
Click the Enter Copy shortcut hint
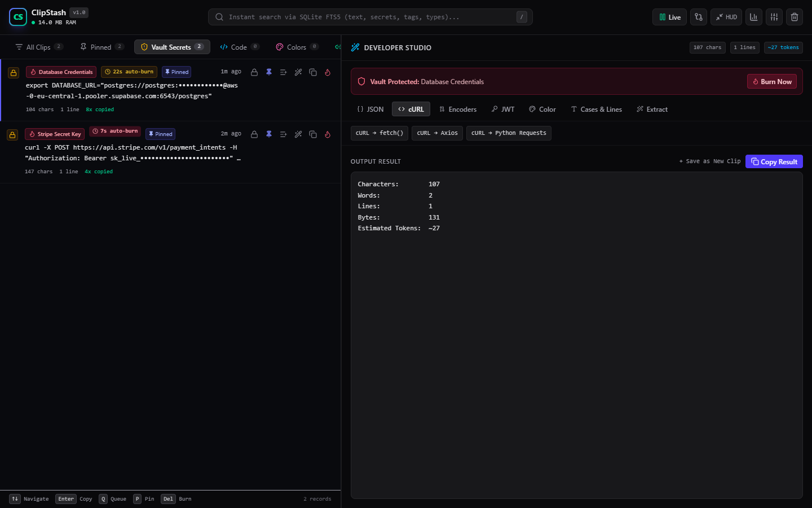coord(74,499)
